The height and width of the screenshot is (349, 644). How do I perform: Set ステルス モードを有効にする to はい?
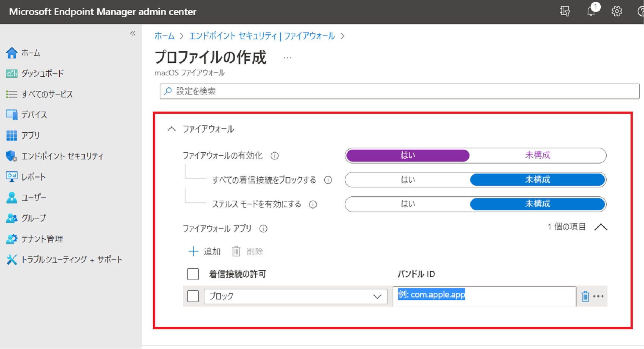(408, 204)
